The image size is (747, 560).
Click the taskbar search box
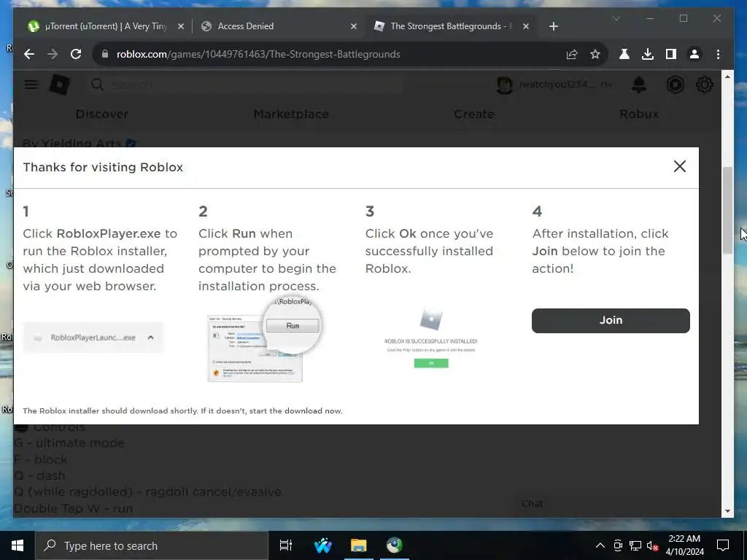pos(152,545)
